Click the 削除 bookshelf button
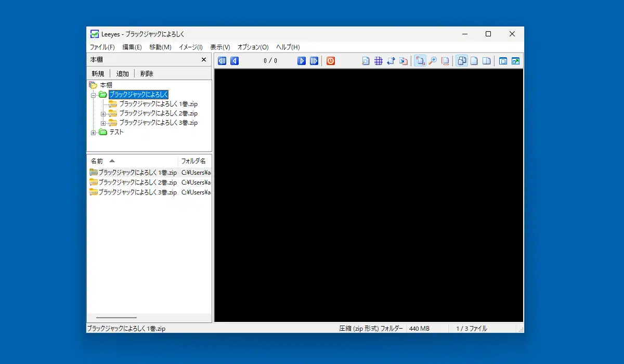The height and width of the screenshot is (364, 624). click(x=147, y=73)
